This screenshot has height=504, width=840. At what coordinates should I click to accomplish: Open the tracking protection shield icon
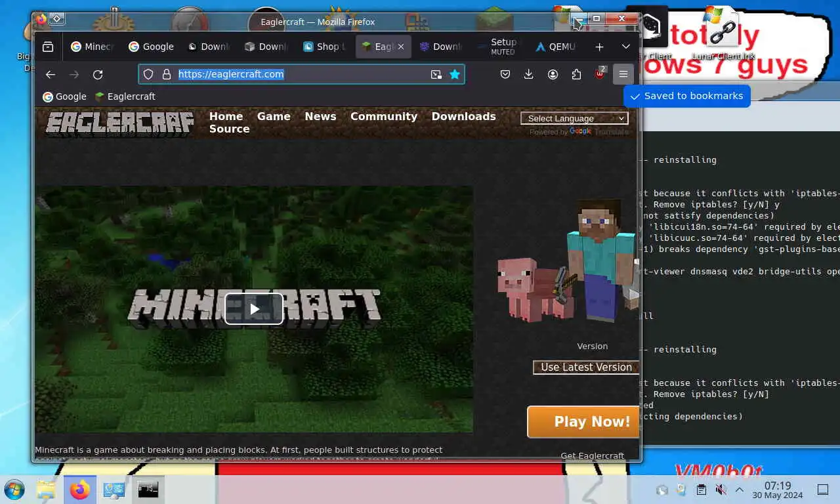click(x=148, y=74)
